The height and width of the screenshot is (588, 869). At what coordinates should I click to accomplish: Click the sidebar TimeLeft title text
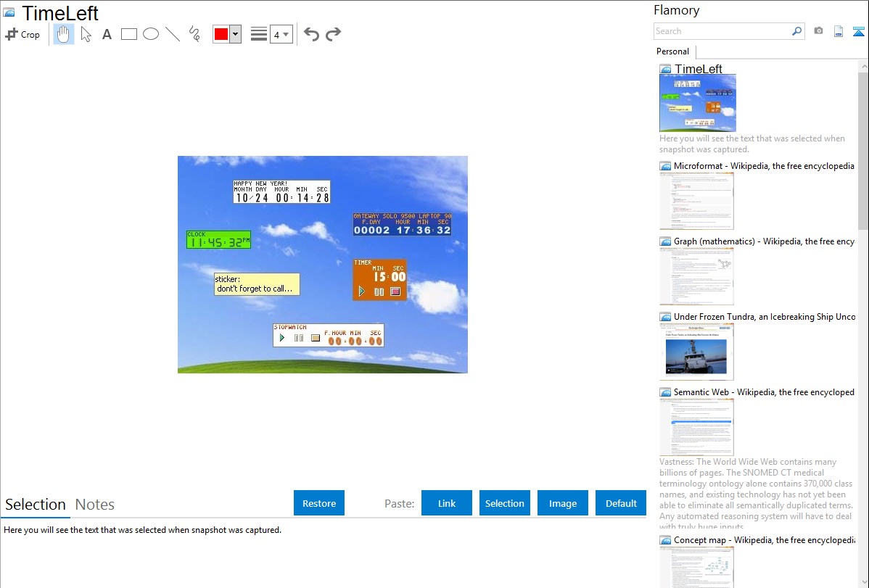tap(699, 69)
